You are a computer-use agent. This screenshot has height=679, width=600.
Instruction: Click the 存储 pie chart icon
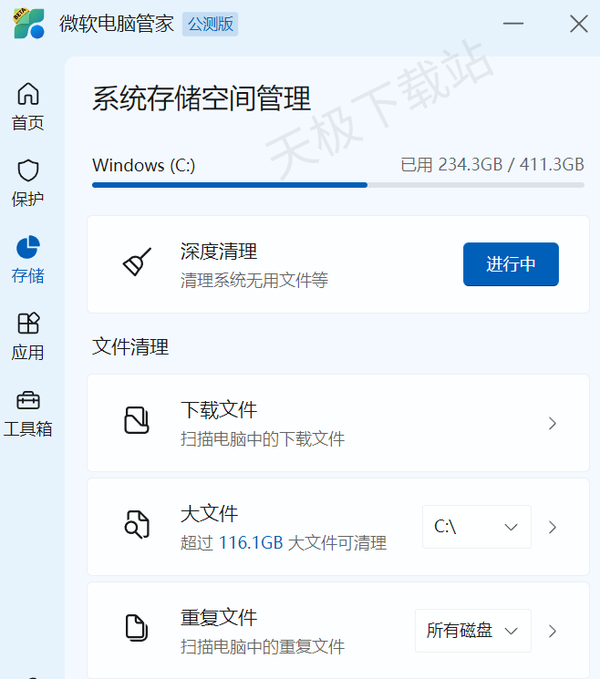pyautogui.click(x=28, y=247)
